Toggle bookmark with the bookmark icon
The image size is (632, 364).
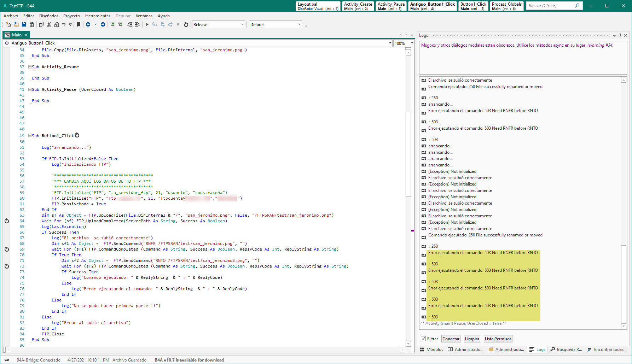pos(79,24)
